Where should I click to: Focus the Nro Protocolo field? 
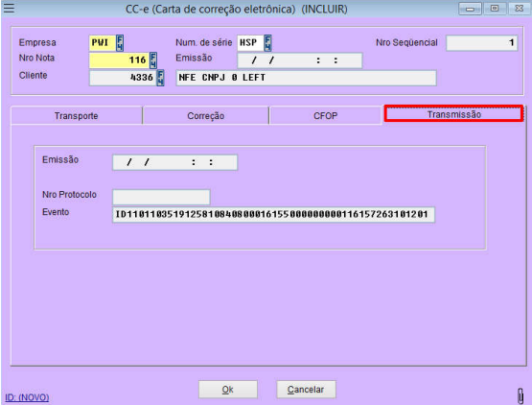pos(161,197)
